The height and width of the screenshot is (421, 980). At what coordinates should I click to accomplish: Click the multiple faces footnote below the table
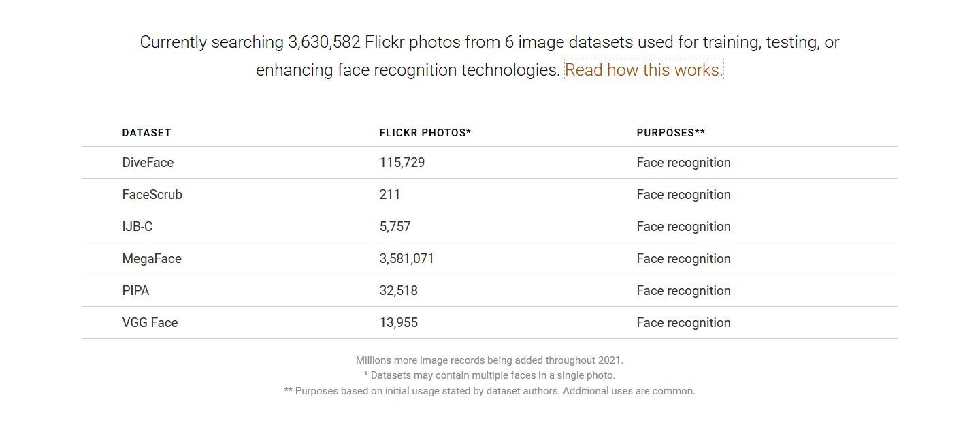coord(489,375)
